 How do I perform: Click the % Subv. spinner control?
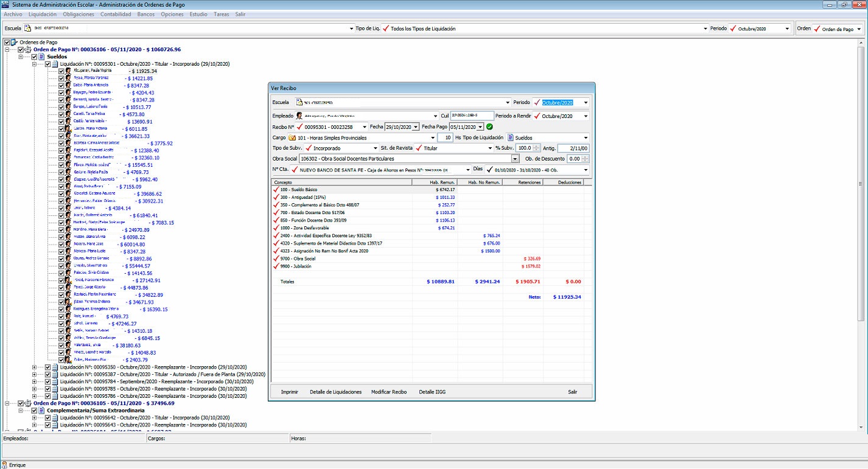(536, 148)
